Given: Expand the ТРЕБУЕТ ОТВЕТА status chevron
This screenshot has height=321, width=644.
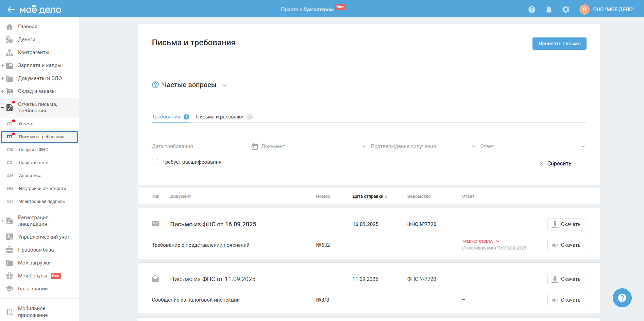Looking at the screenshot, I should (498, 241).
